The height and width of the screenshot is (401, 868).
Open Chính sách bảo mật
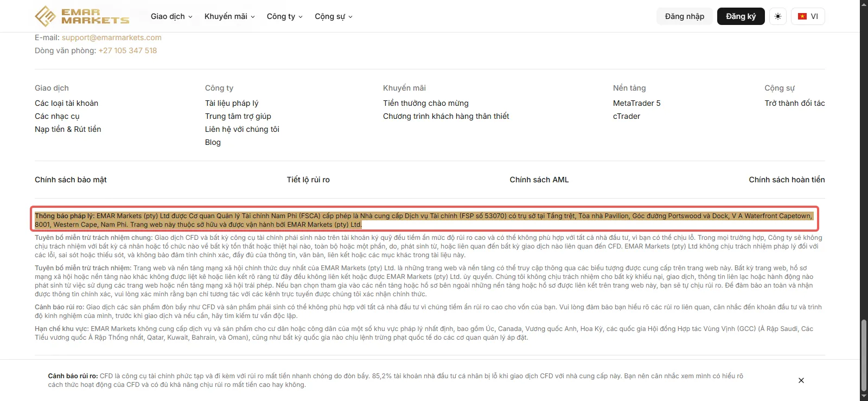71,180
